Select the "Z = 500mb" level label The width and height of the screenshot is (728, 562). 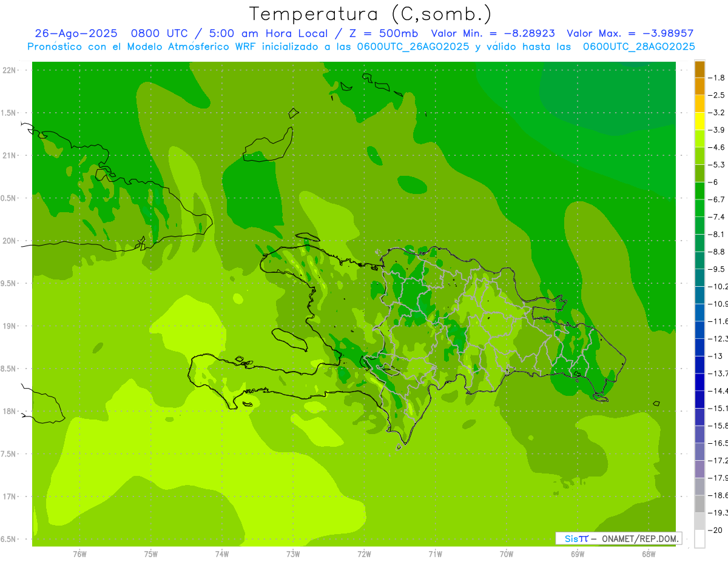(383, 33)
